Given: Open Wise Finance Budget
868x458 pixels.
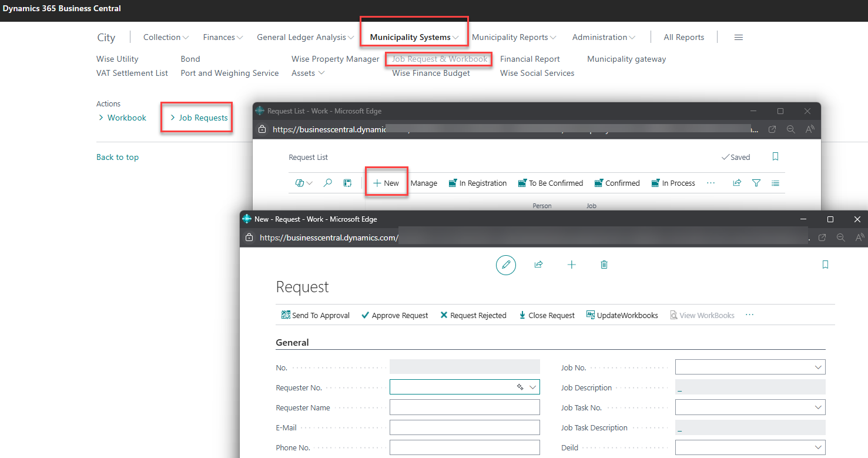Looking at the screenshot, I should coord(431,73).
